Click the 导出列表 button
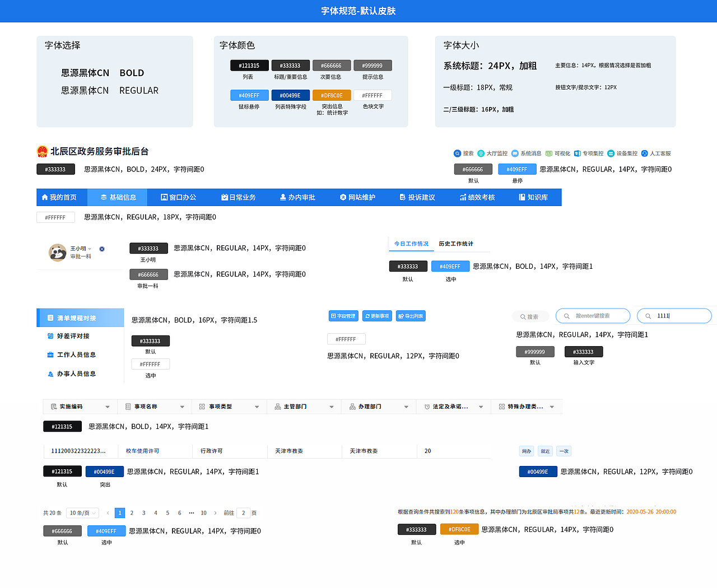This screenshot has width=717, height=588. 411,316
